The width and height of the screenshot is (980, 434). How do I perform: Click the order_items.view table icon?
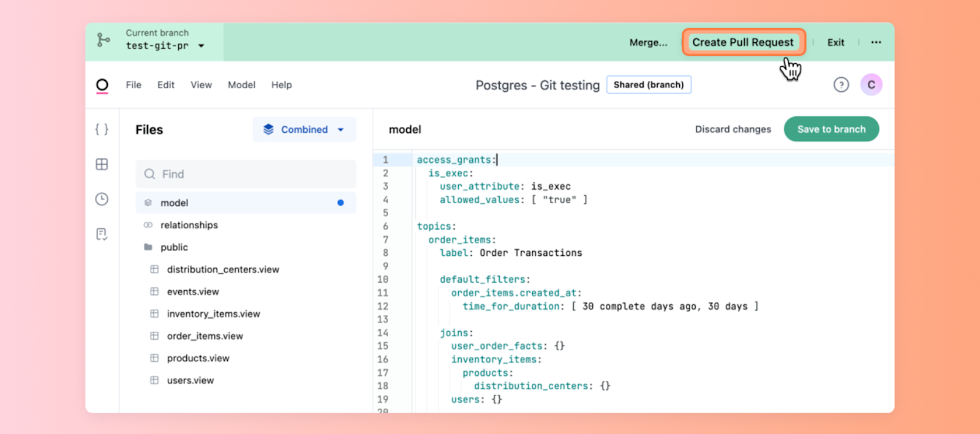tap(154, 335)
